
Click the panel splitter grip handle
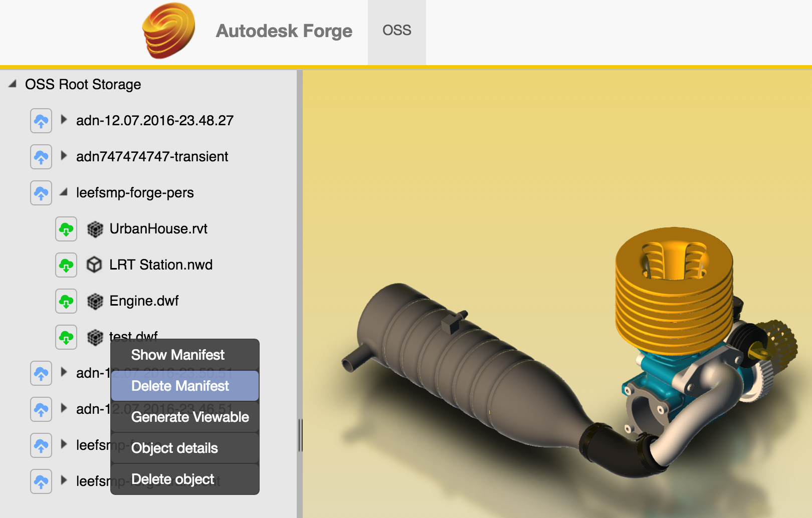point(300,435)
